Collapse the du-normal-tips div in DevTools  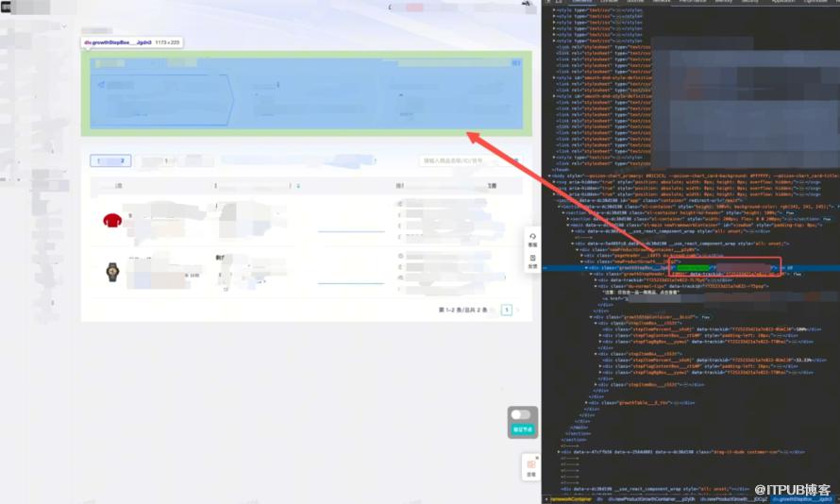tap(596, 286)
